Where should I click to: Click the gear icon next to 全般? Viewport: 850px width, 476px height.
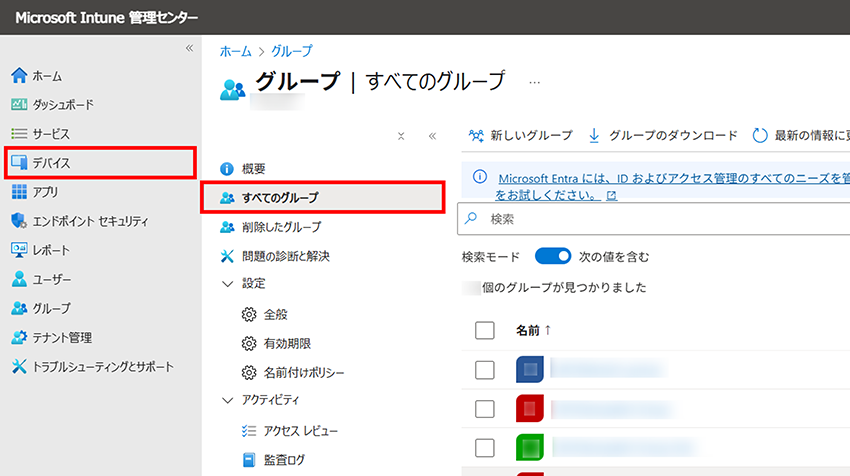click(249, 314)
